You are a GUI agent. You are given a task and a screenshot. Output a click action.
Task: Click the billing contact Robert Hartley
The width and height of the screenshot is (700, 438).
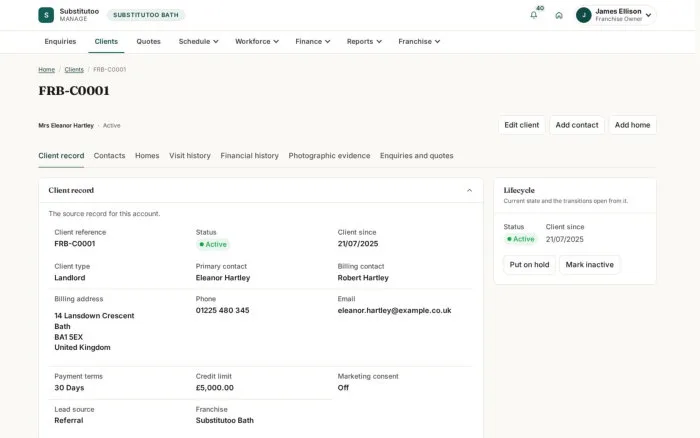363,278
